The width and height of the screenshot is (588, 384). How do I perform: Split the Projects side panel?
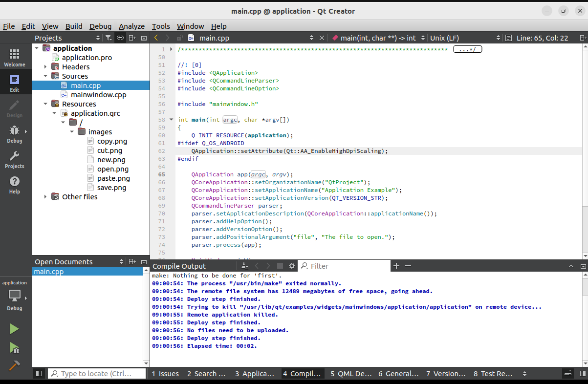click(x=132, y=38)
